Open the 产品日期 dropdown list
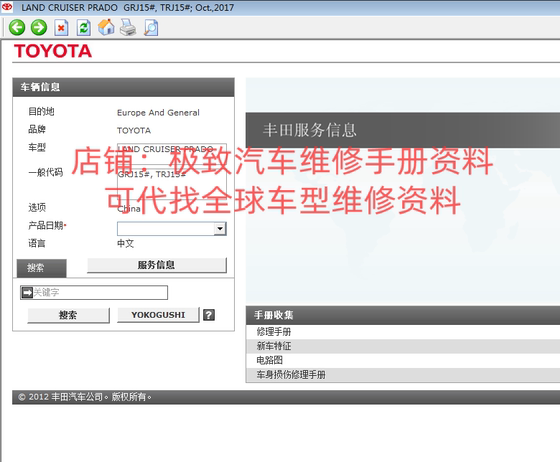This screenshot has height=462, width=560. 220,229
